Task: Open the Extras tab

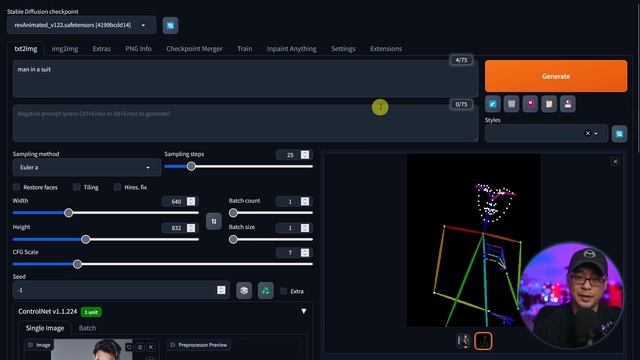Action: [102, 49]
